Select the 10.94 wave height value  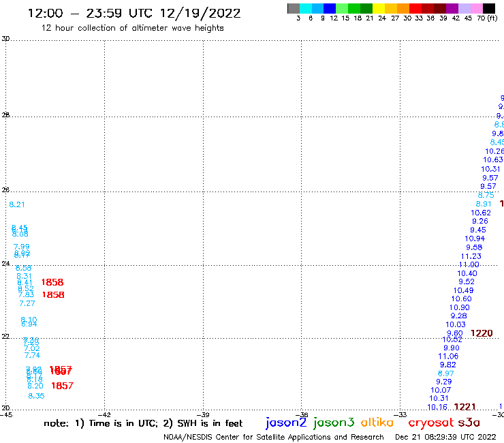click(475, 239)
